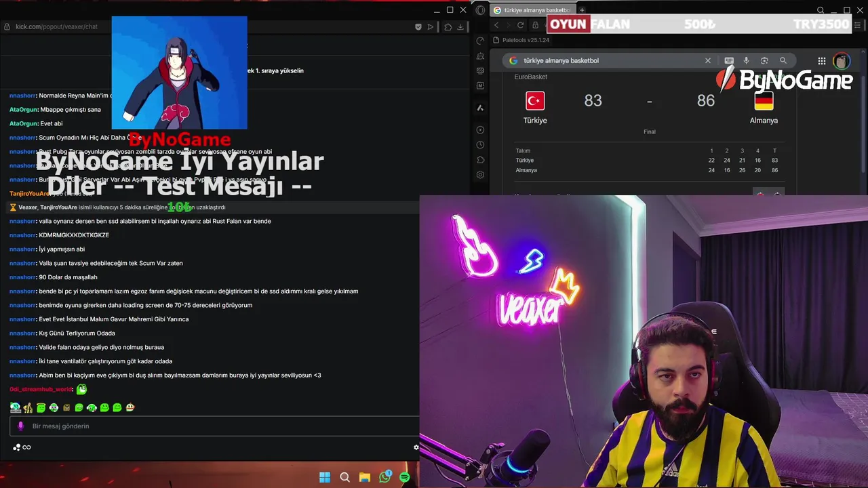The width and height of the screenshot is (868, 488).
Task: Open extensions cube icon in chat window toolbar
Action: (x=448, y=27)
